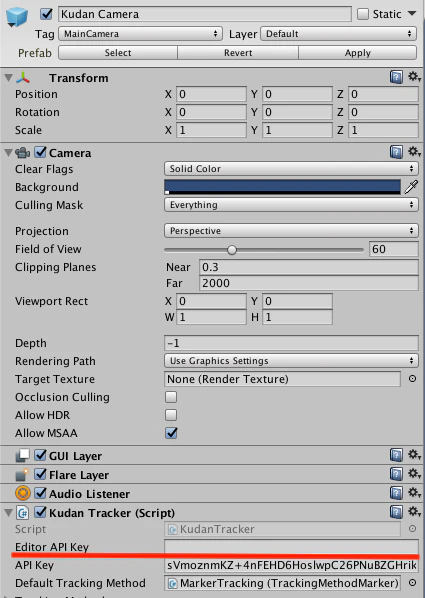Open Transform component gear menu
Image resolution: width=425 pixels, height=598 pixels.
414,77
